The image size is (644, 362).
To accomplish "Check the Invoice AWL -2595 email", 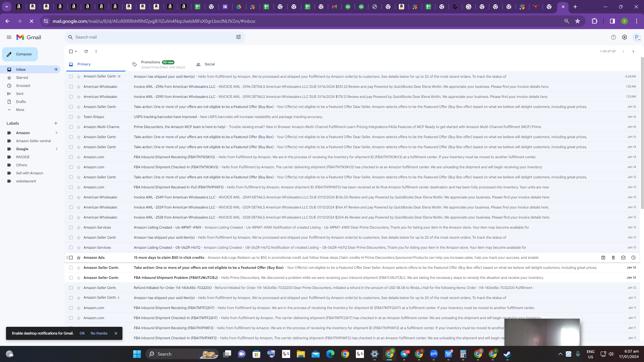I will point(71,97).
